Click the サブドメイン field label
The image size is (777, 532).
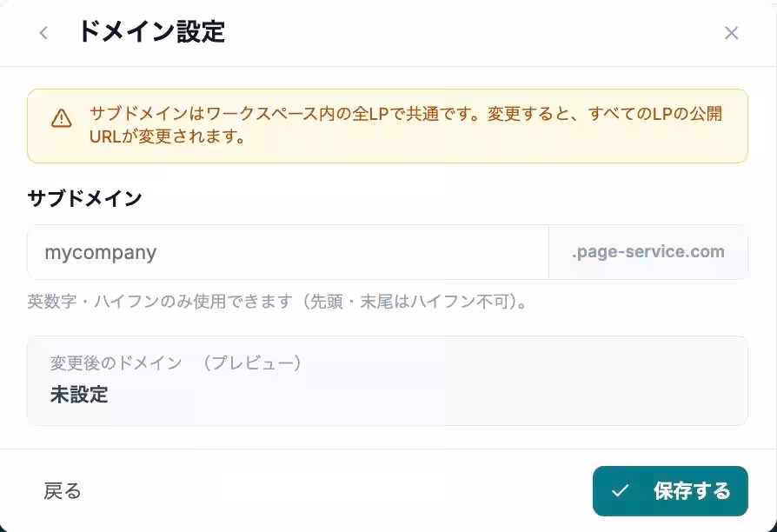(84, 198)
